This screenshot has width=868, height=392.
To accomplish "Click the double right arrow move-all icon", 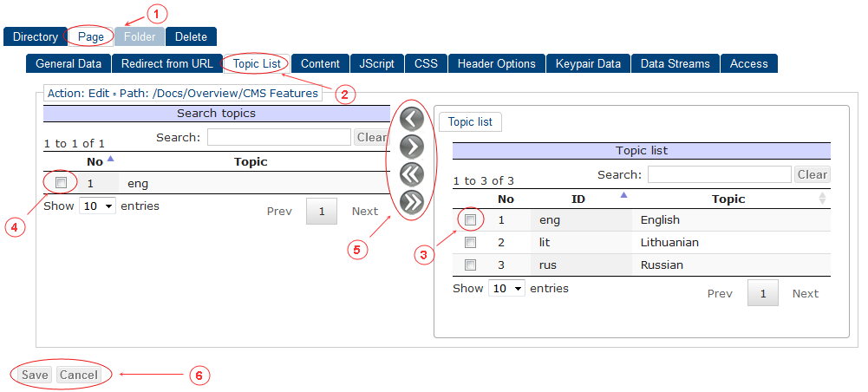I will (412, 202).
